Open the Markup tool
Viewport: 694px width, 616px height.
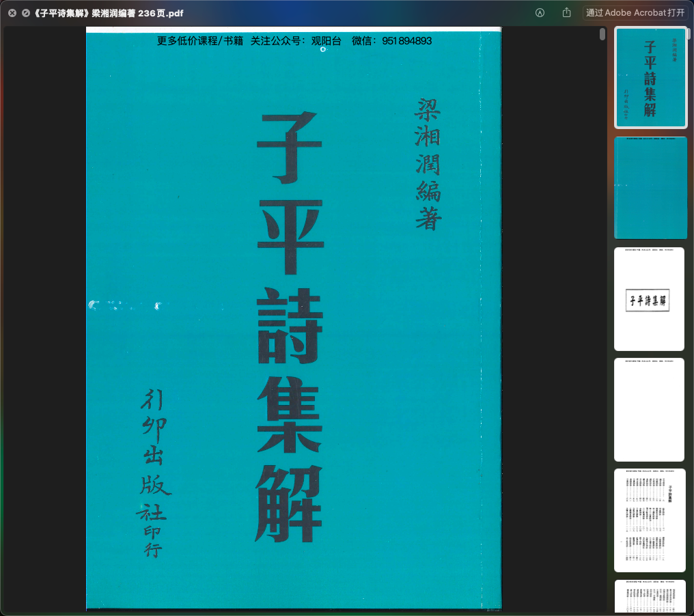pos(540,13)
